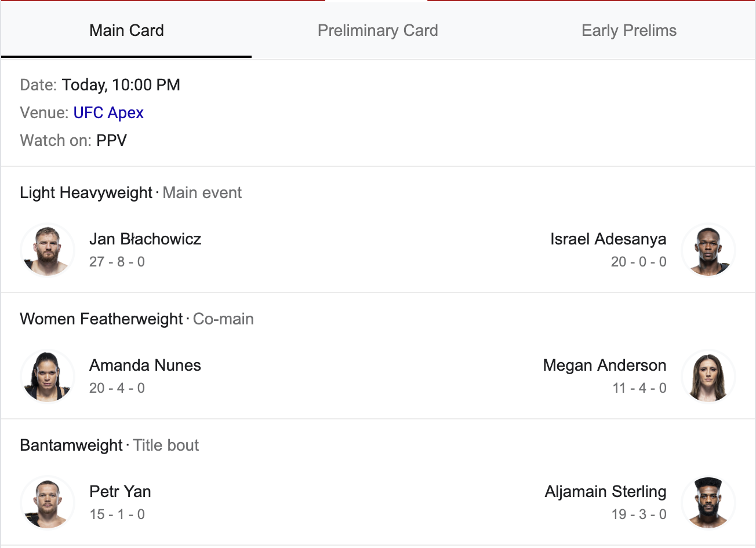Click the Petr Yan name
756x548 pixels.
coord(120,492)
